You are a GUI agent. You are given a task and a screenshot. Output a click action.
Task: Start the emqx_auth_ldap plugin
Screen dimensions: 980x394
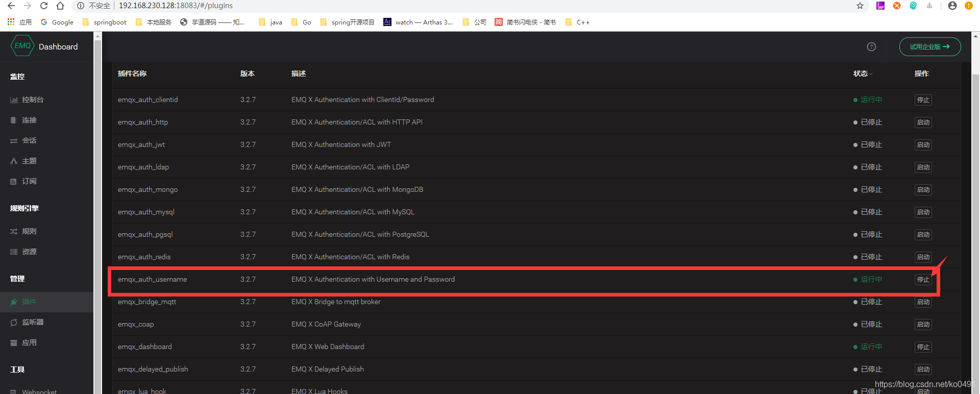[x=923, y=167]
